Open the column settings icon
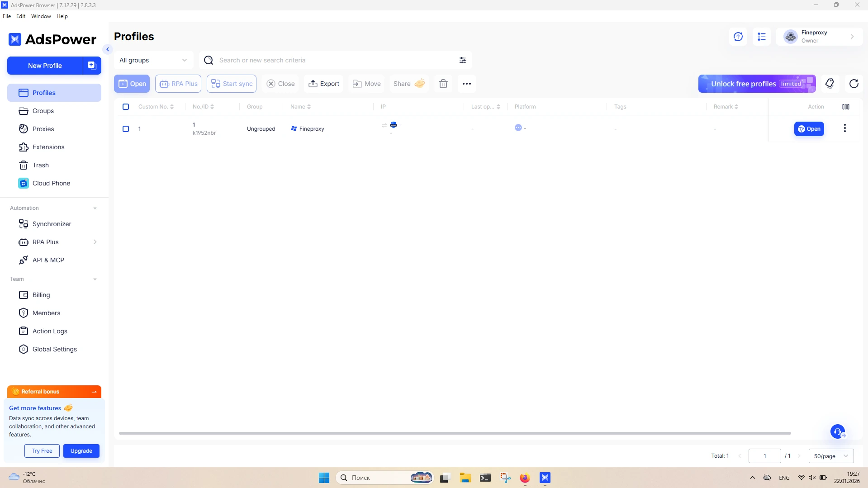This screenshot has height=488, width=868. (846, 107)
